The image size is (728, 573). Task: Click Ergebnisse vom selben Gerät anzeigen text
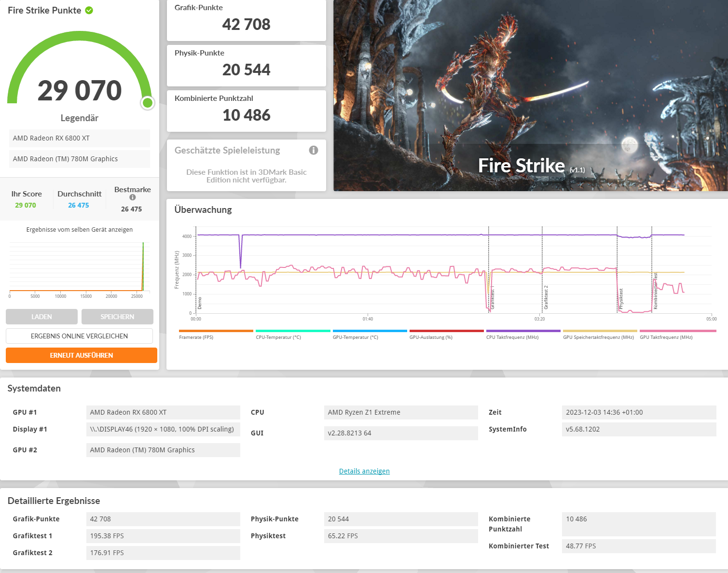[80, 230]
